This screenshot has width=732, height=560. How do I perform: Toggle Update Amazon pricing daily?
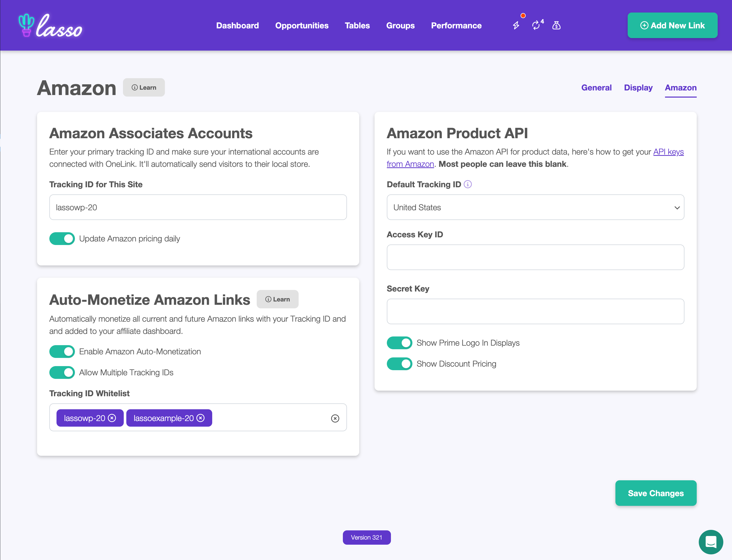pos(62,239)
